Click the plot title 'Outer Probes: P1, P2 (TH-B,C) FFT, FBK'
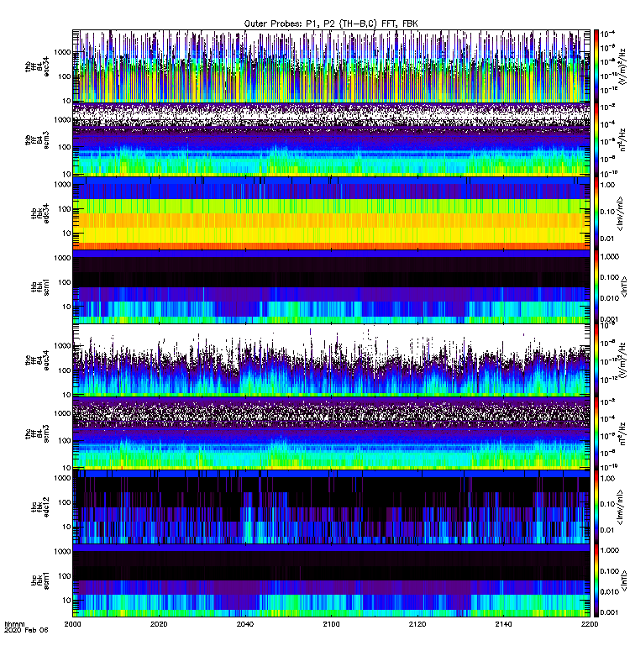Viewport: 630px width, 672px height. pos(330,24)
